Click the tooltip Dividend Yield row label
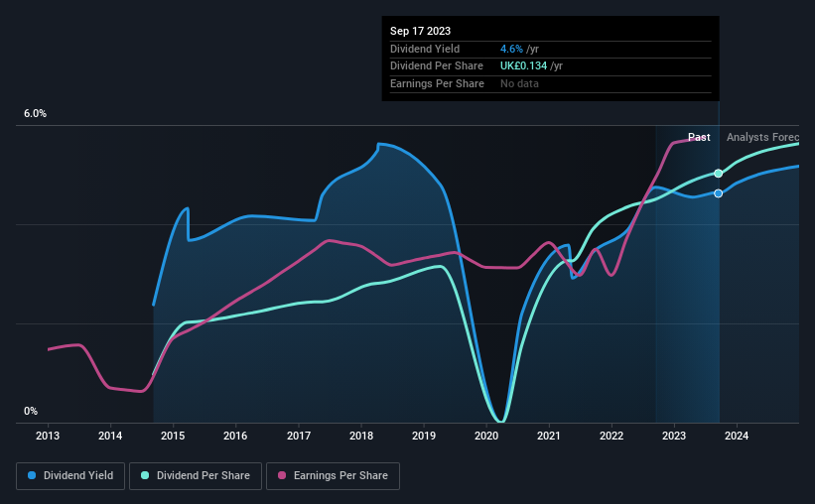The image size is (815, 504). click(x=425, y=49)
